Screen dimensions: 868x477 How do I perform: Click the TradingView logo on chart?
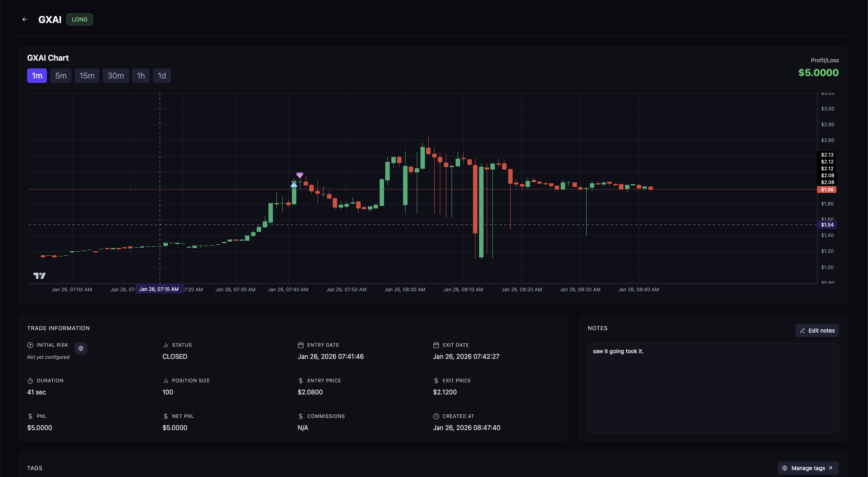pos(39,276)
